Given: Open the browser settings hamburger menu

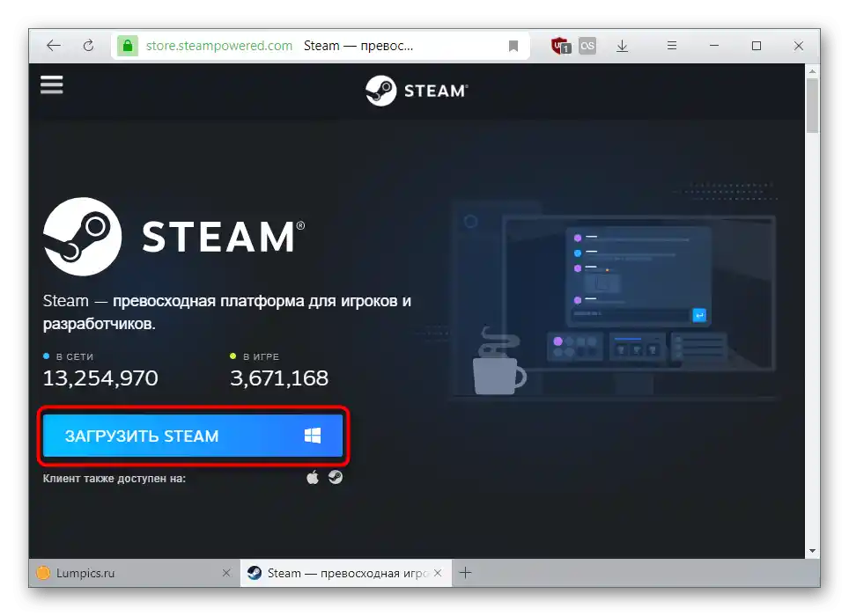Looking at the screenshot, I should coord(671,45).
